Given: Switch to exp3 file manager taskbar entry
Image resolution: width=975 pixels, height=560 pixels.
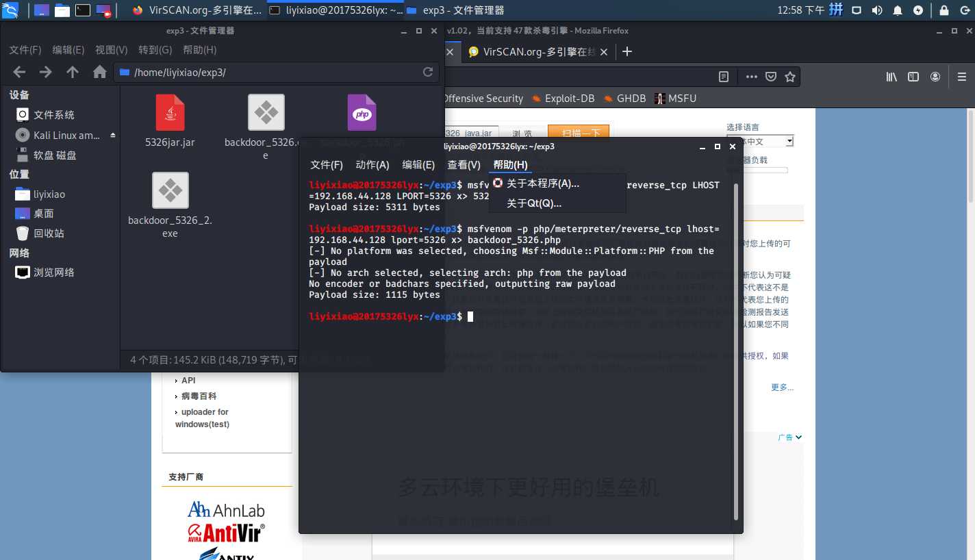Looking at the screenshot, I should click(455, 10).
